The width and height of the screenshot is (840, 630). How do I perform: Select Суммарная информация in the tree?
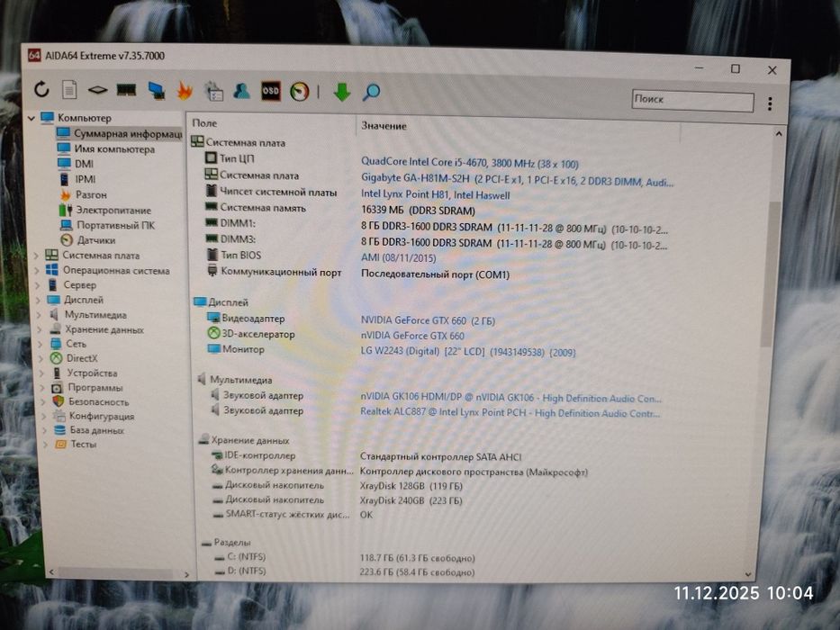pyautogui.click(x=120, y=133)
